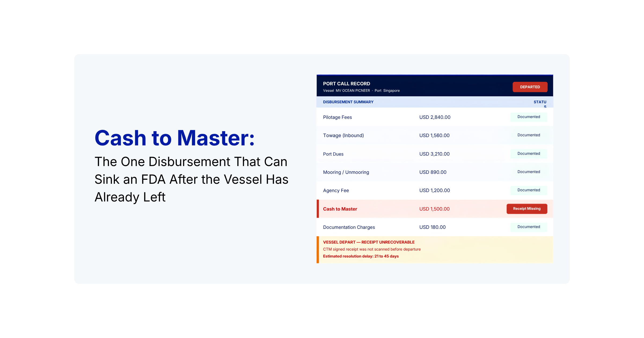Click the amount USD 1,560.00
644x338 pixels.
434,135
